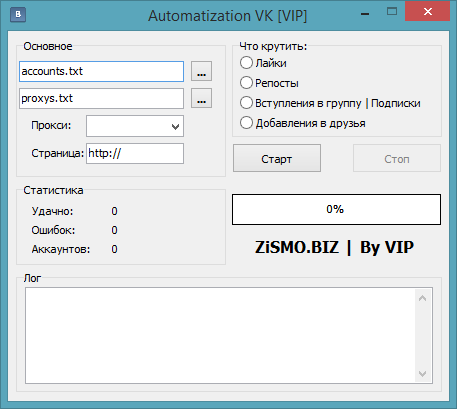Minimize the Automatization VK window

click(x=365, y=14)
